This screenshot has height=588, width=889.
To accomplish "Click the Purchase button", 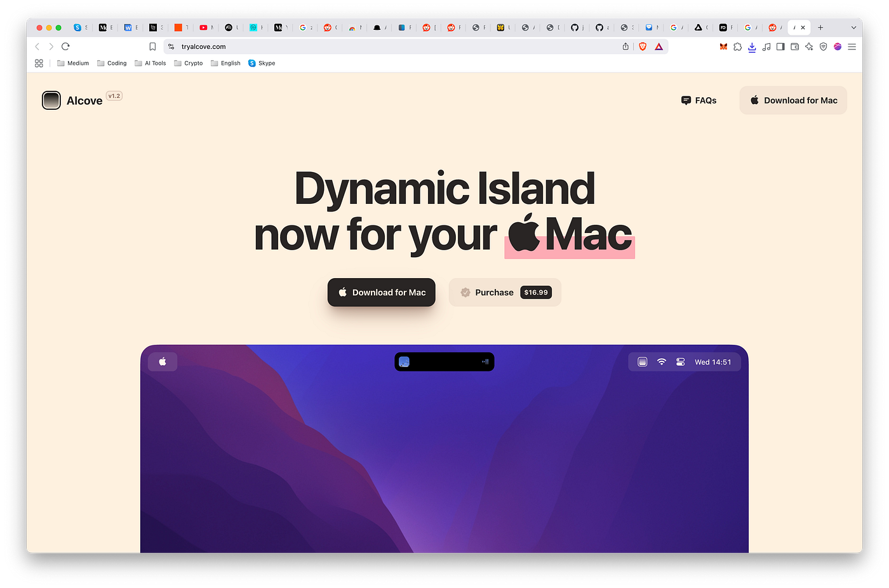I will (505, 292).
